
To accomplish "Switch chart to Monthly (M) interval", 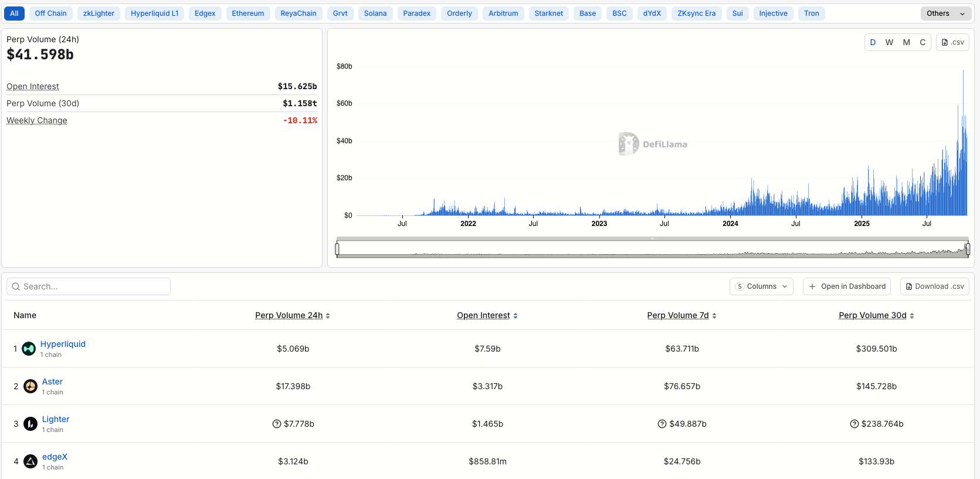I will click(907, 42).
